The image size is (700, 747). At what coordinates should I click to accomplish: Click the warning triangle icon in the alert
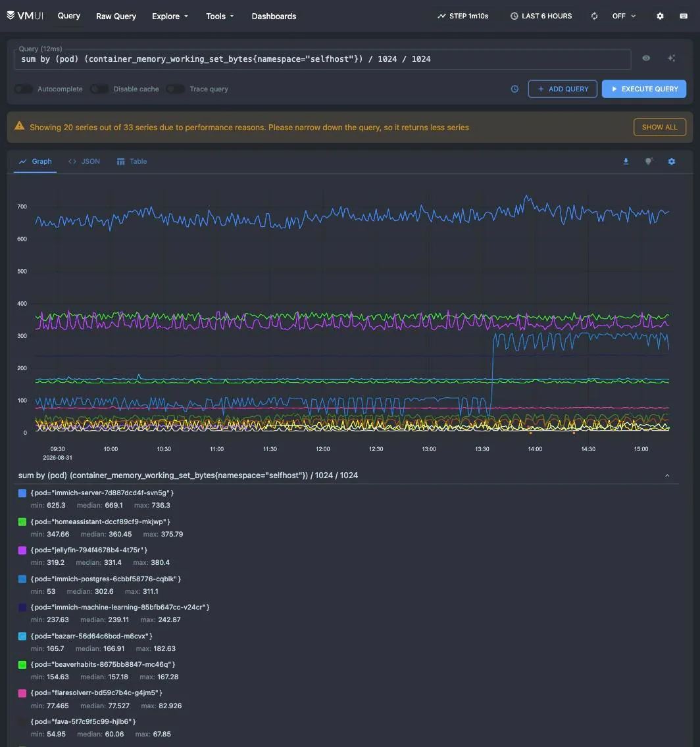(x=19, y=126)
